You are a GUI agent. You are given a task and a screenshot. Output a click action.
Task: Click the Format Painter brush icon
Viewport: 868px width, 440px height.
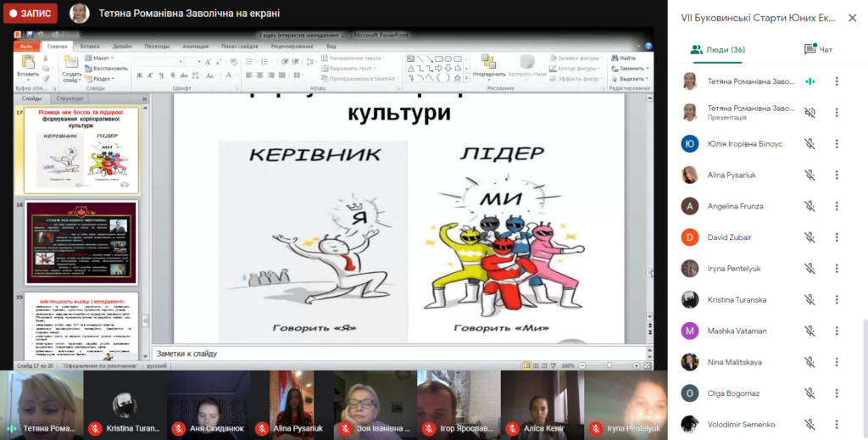(46, 78)
